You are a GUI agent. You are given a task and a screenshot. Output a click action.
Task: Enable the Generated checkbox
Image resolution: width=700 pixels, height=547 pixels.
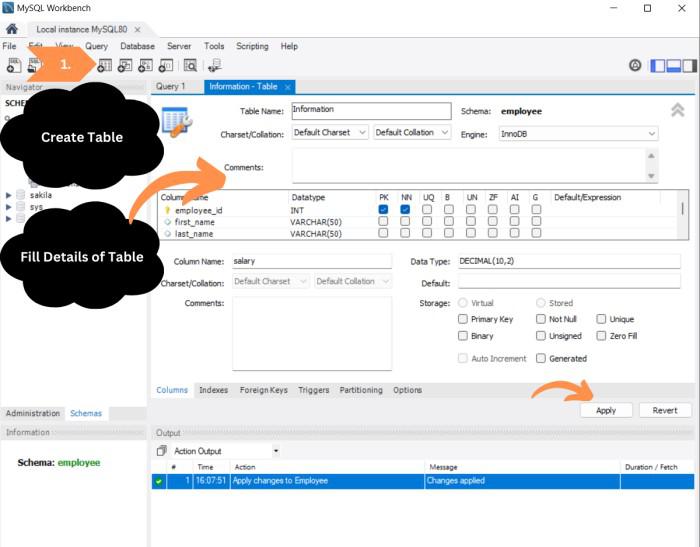click(x=541, y=358)
